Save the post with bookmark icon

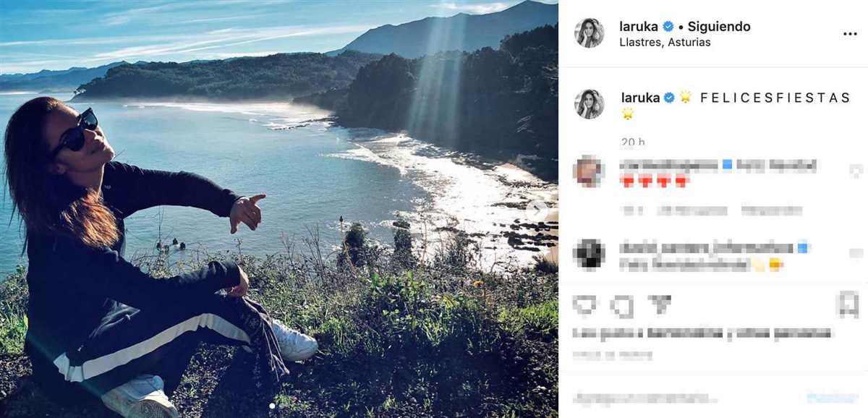tap(847, 305)
